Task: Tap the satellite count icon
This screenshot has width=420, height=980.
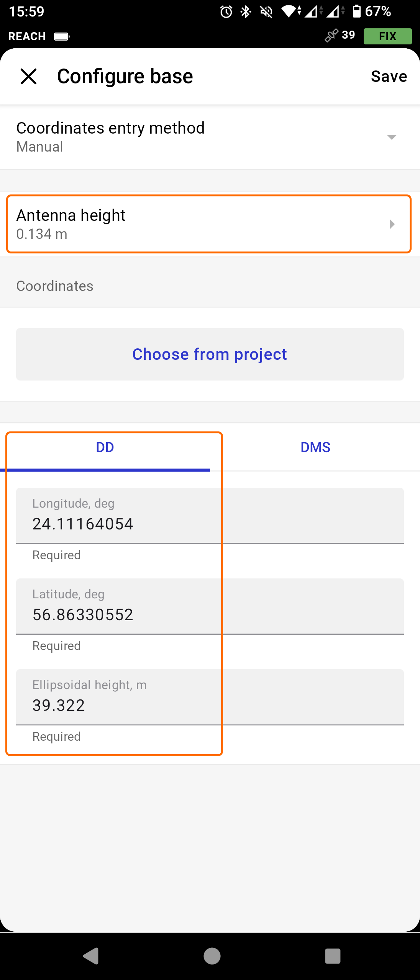Action: click(332, 36)
